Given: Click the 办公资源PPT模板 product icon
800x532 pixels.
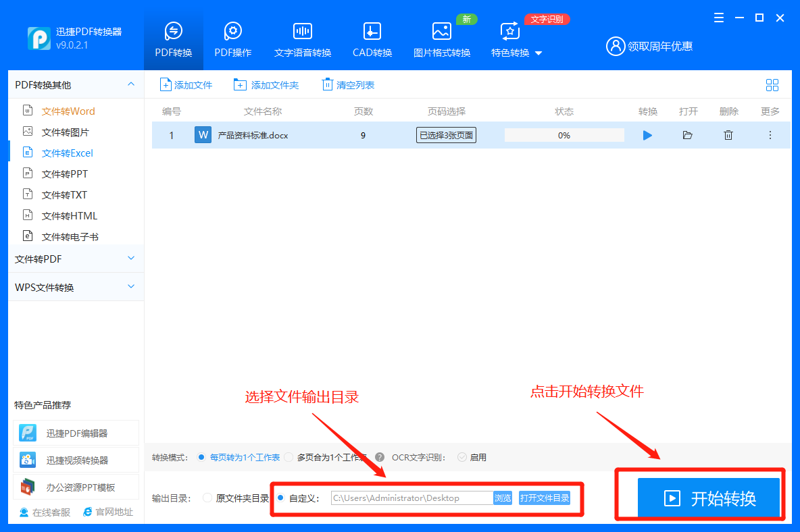Looking at the screenshot, I should [28, 487].
